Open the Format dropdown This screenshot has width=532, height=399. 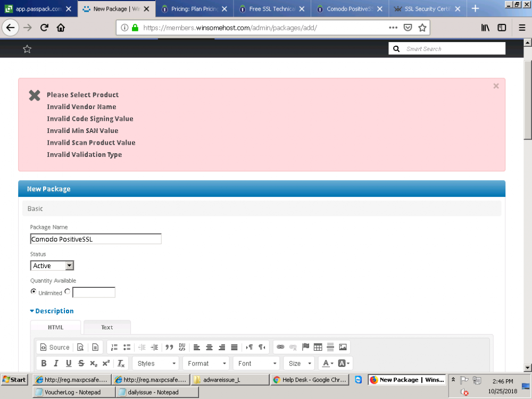pyautogui.click(x=206, y=363)
